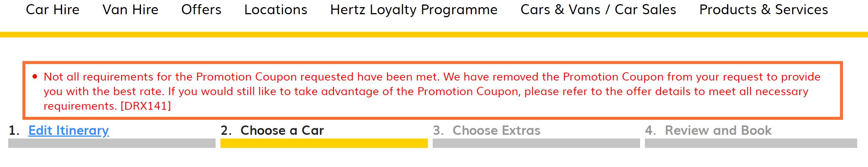Click the gray bar under Choose Extras

(x=536, y=143)
